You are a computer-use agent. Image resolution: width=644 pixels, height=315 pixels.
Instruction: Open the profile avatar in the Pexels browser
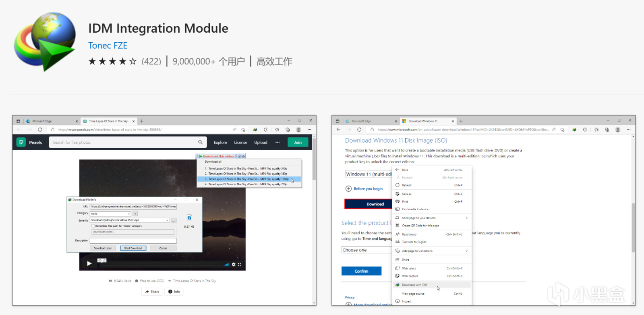(x=298, y=130)
